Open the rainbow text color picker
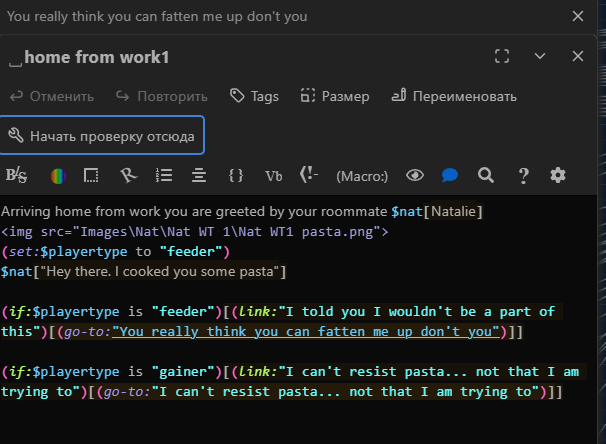 (x=59, y=176)
